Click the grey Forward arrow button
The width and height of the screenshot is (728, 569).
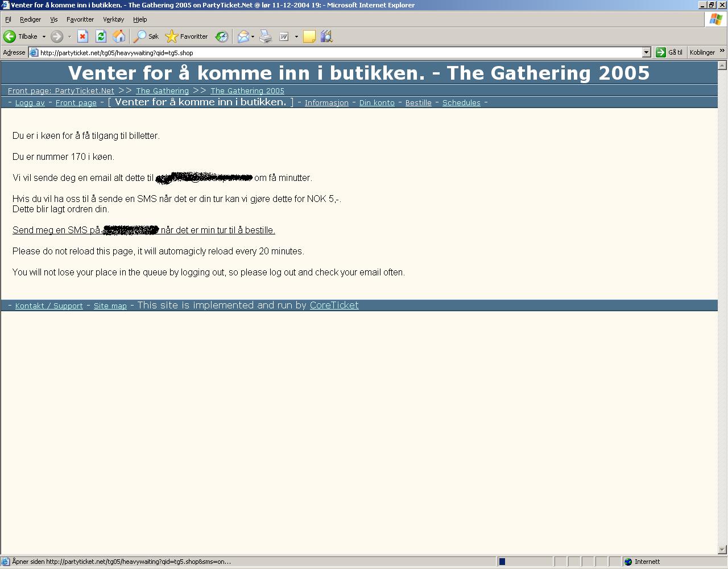[x=57, y=36]
